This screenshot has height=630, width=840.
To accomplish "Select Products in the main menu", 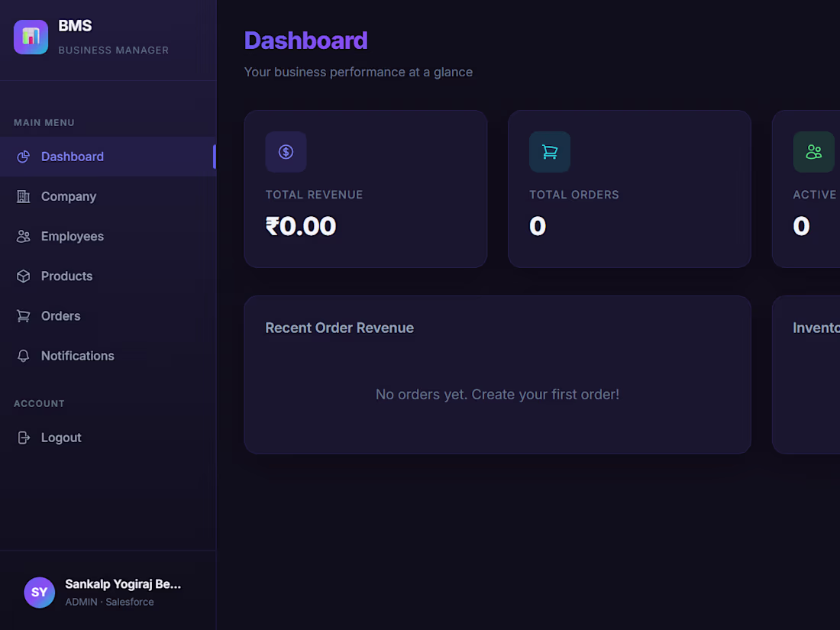I will (x=67, y=276).
